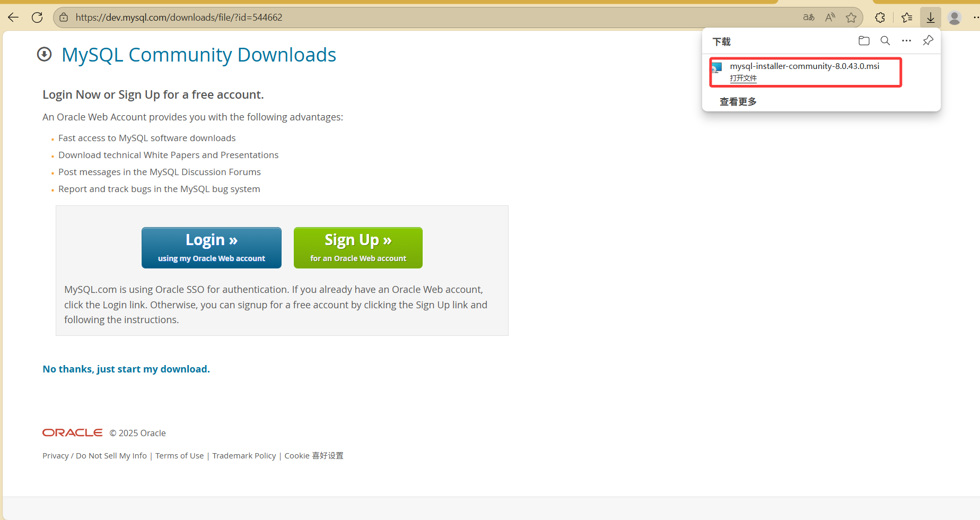Reload the page with refresh icon

tap(37, 18)
